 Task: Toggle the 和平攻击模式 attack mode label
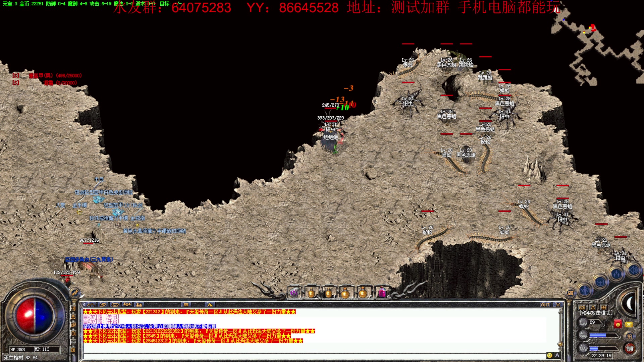pos(596,313)
